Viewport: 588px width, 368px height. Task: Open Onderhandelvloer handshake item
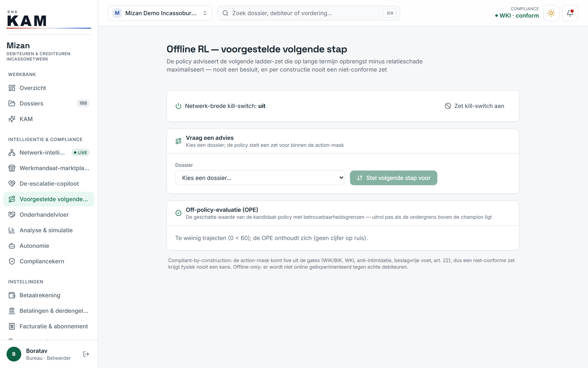point(49,215)
